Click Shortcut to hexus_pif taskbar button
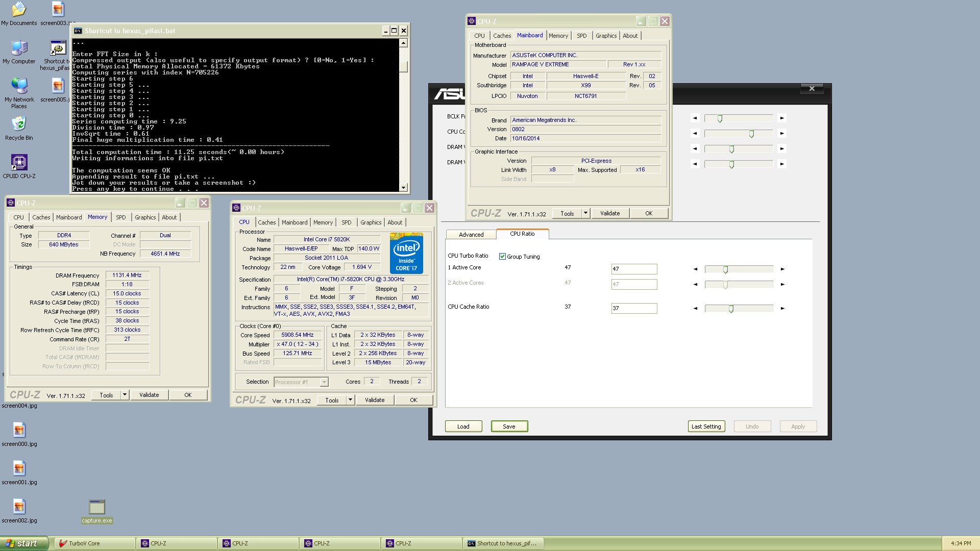 click(x=503, y=543)
